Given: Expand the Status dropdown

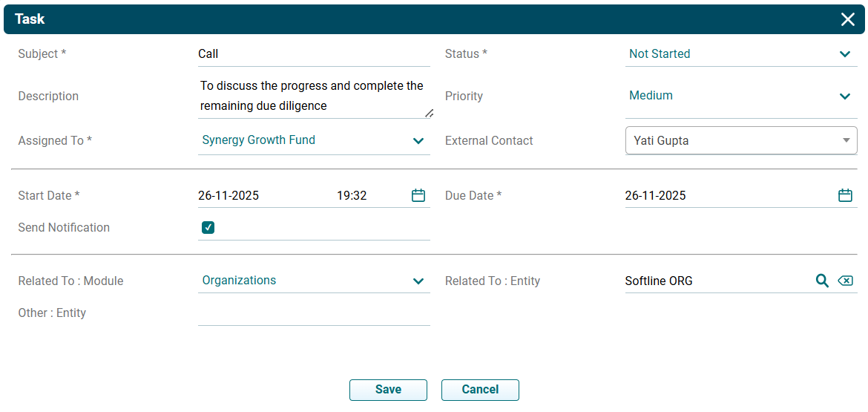Looking at the screenshot, I should 844,54.
